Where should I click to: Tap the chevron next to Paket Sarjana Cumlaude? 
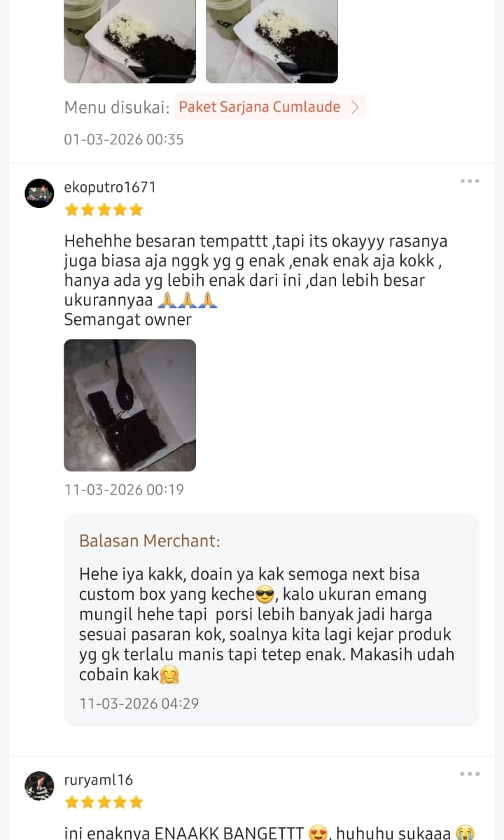pyautogui.click(x=355, y=107)
